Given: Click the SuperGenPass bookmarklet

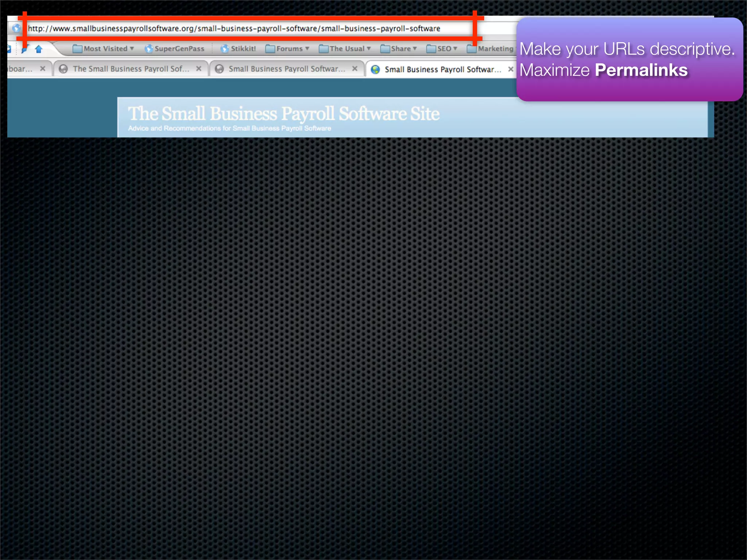Looking at the screenshot, I should (174, 48).
